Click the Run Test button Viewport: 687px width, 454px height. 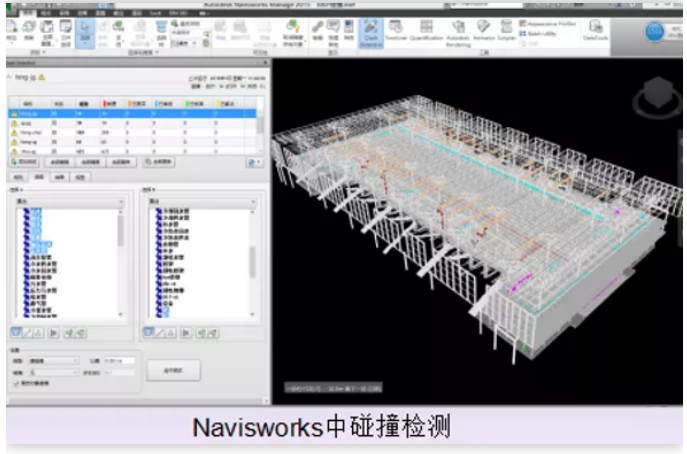coord(174,370)
